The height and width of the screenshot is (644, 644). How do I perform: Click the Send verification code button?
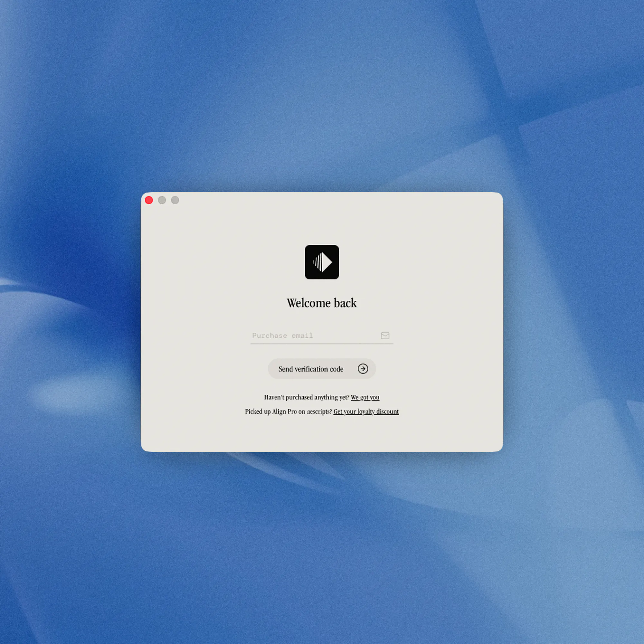point(322,369)
